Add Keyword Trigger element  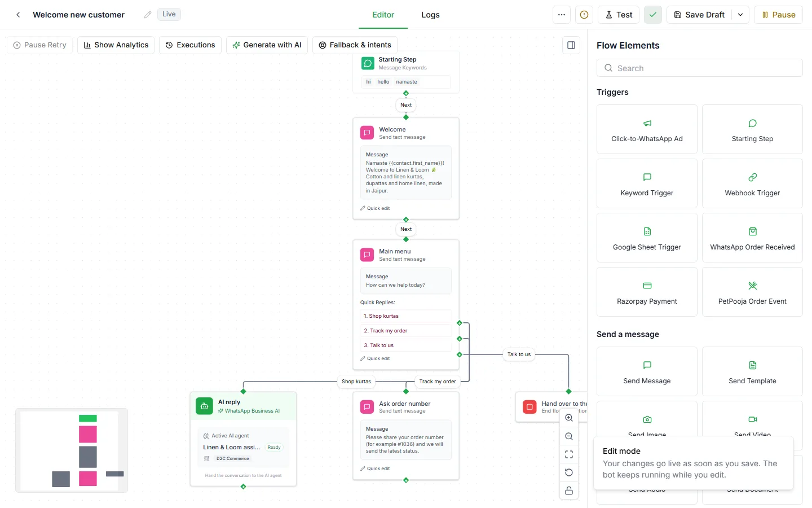[x=647, y=183]
